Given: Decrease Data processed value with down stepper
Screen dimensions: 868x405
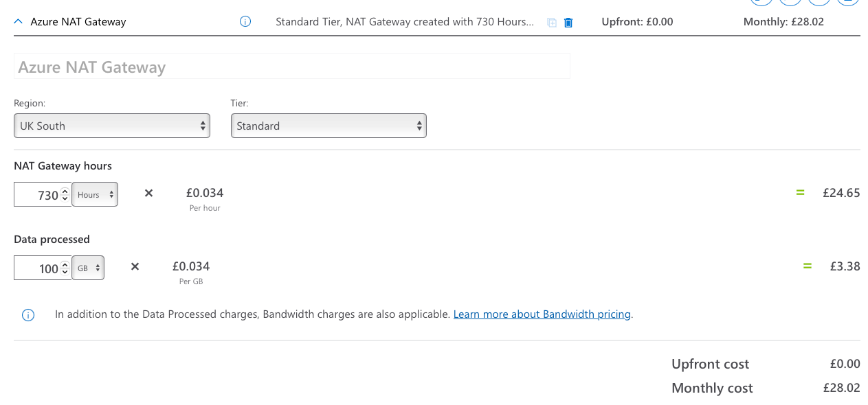Looking at the screenshot, I should [x=65, y=272].
